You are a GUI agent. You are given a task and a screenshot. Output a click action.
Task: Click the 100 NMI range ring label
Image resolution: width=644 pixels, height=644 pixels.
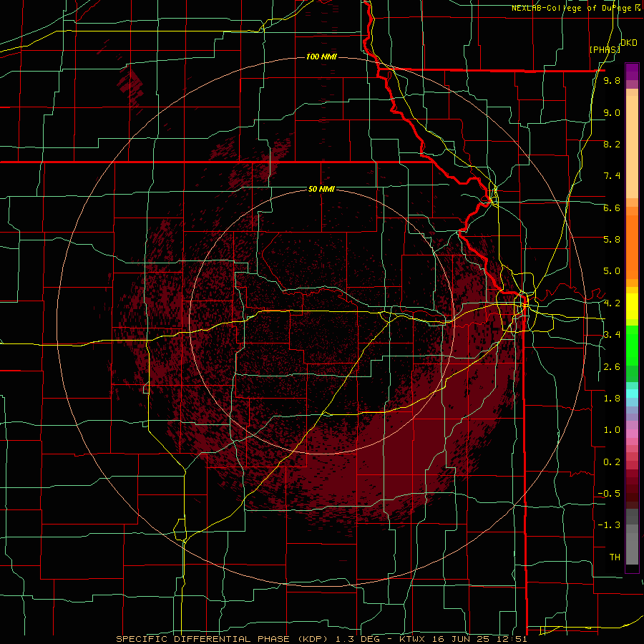[x=321, y=57]
